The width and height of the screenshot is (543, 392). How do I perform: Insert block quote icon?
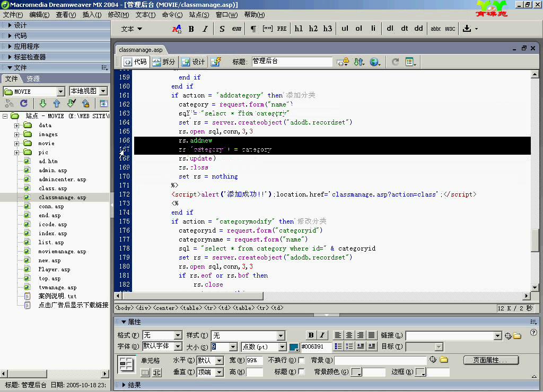point(268,29)
